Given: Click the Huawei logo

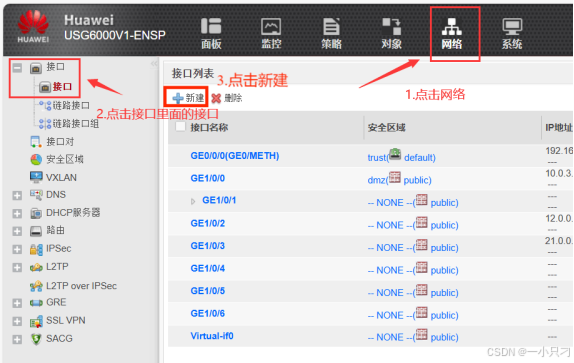Looking at the screenshot, I should tap(33, 26).
